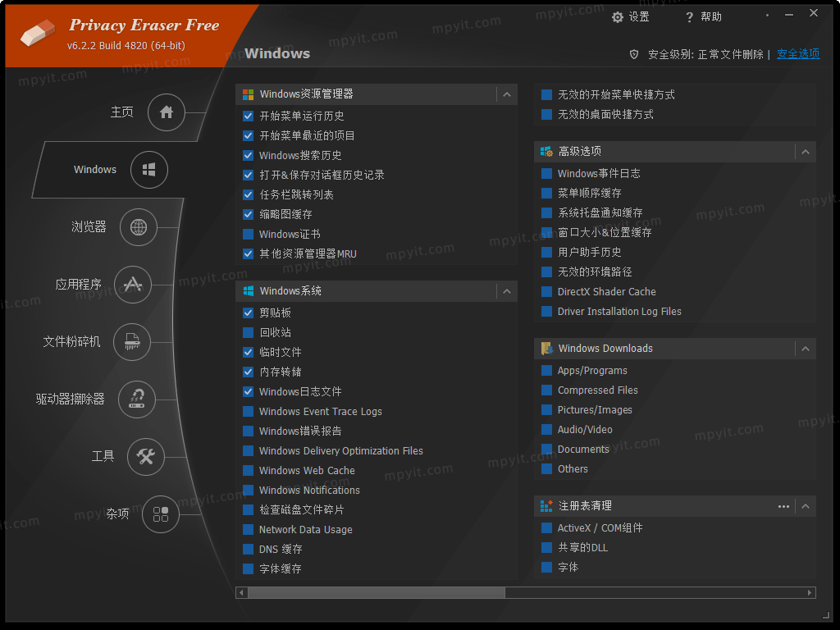Click the Windows系统 section icon
Screen dimensions: 840x630
point(248,291)
